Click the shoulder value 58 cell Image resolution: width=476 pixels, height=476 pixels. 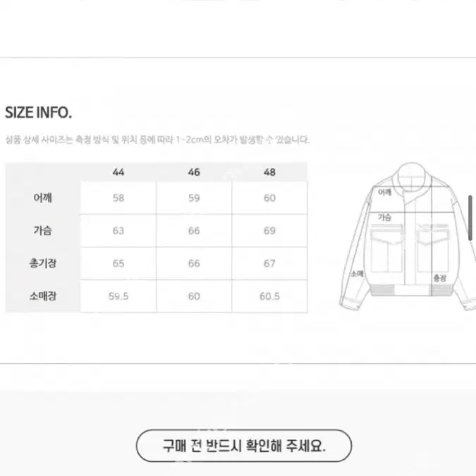pyautogui.click(x=118, y=198)
